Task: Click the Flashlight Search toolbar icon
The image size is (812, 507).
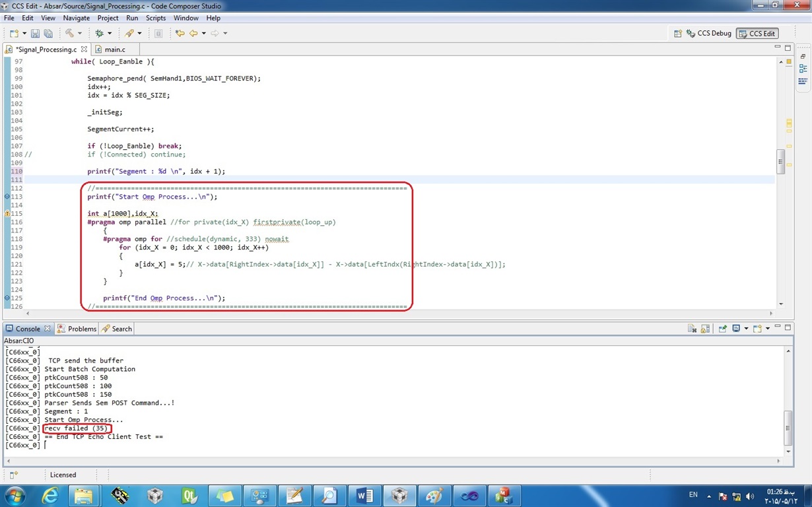Action: (129, 33)
